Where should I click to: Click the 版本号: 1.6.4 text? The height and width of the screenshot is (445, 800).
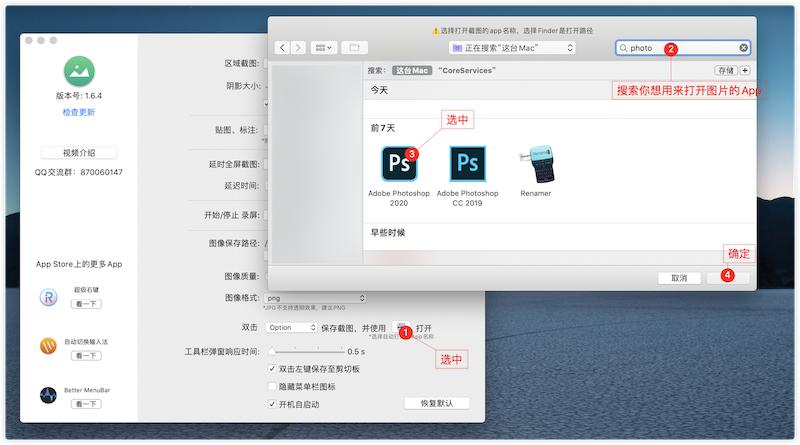[79, 96]
